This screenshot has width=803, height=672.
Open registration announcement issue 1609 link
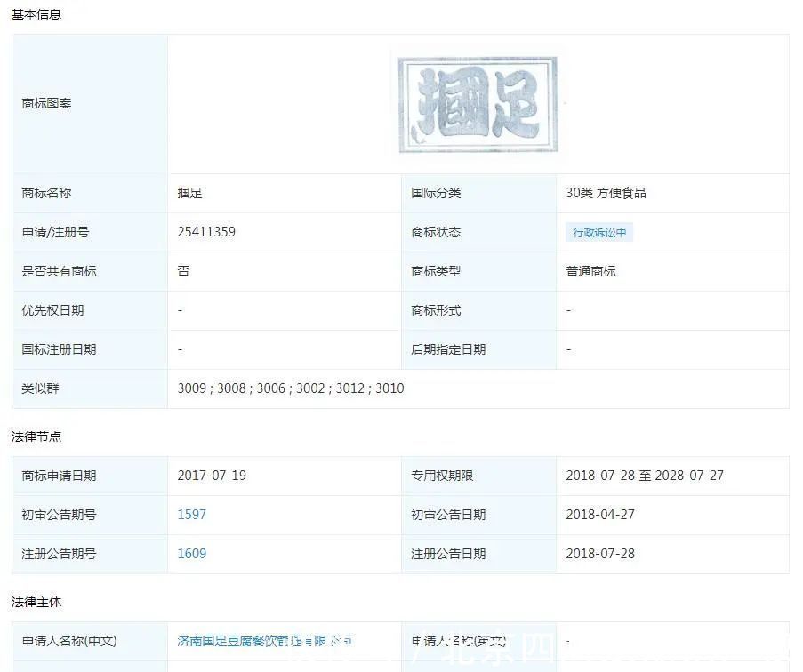click(191, 553)
